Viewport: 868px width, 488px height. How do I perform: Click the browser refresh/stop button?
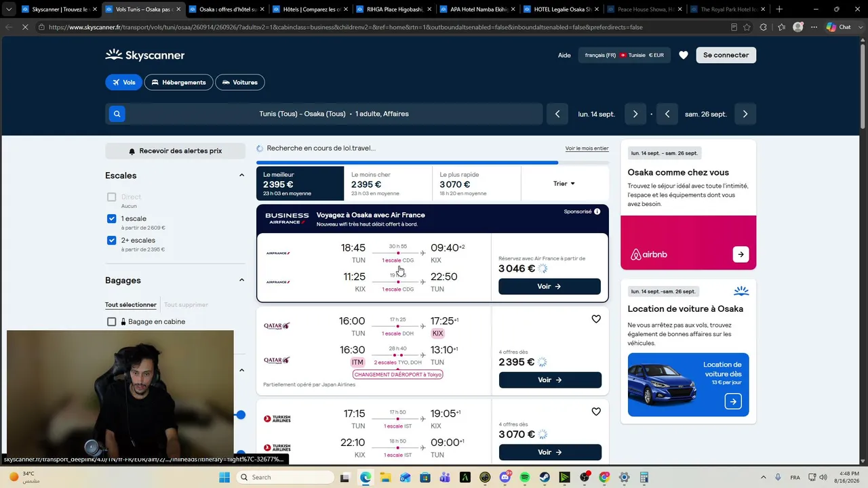[x=25, y=27]
